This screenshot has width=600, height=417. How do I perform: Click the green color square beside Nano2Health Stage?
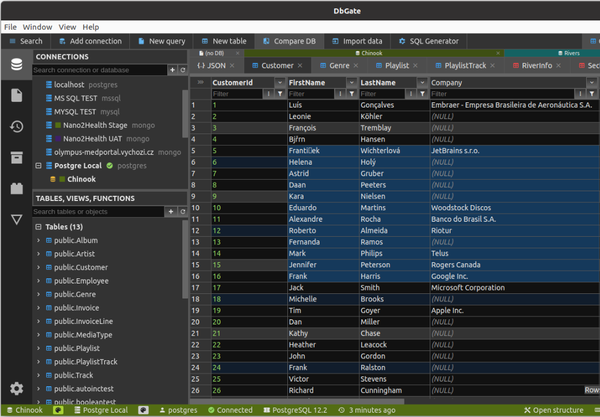pos(58,125)
